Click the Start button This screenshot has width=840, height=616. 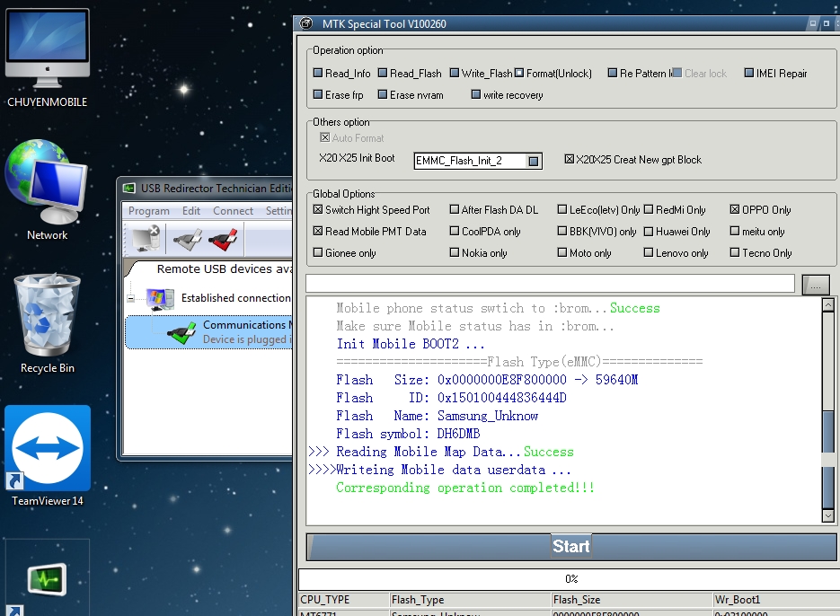571,546
